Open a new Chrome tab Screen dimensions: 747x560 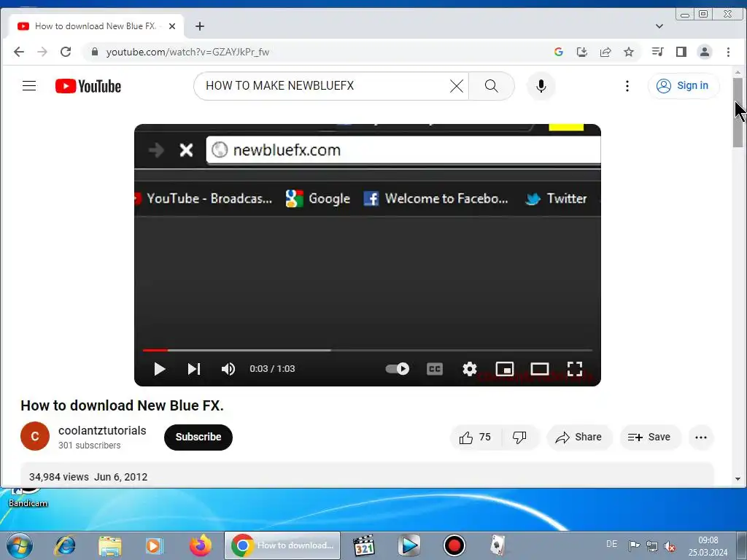[200, 26]
